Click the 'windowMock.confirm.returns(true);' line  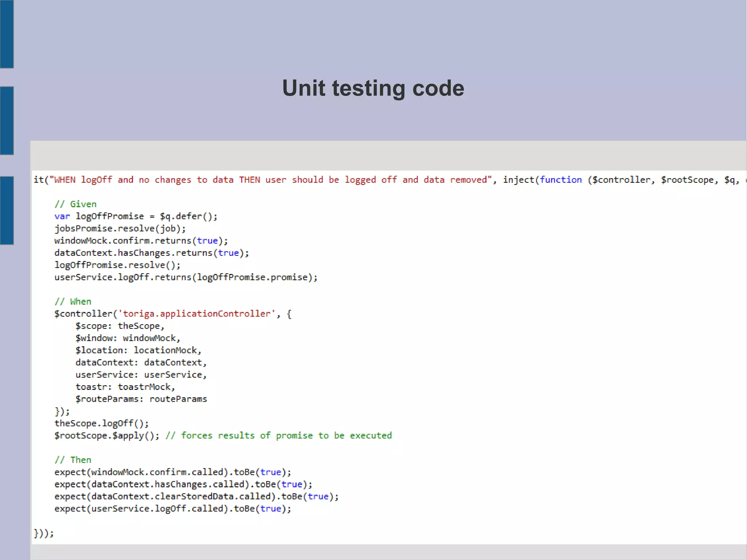[x=141, y=241]
